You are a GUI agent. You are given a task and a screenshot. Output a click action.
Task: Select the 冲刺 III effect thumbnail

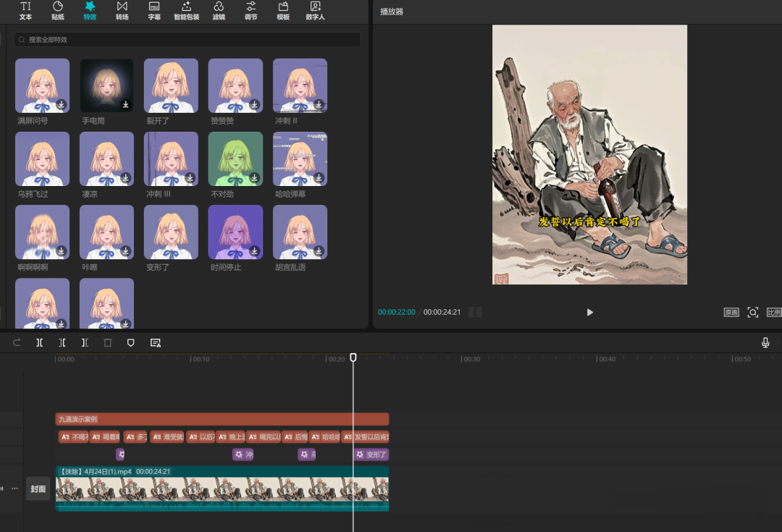(171, 159)
